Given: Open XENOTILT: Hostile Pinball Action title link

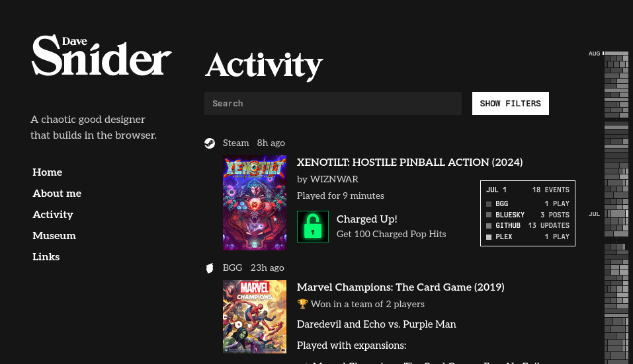Looking at the screenshot, I should [x=409, y=162].
